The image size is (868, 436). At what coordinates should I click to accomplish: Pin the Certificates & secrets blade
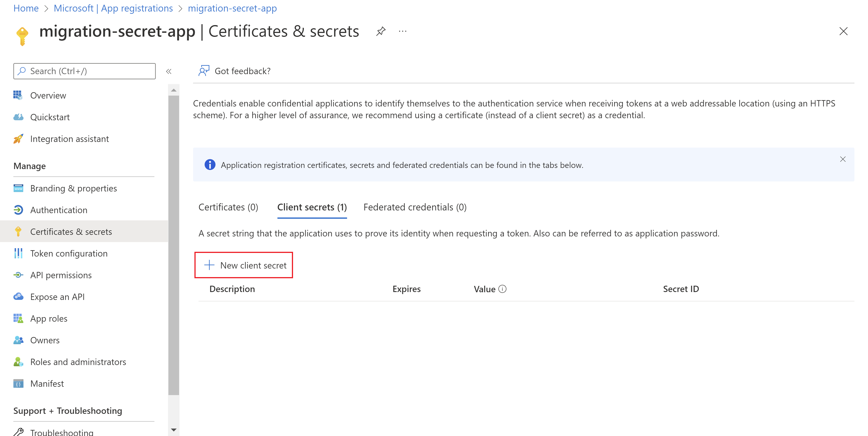381,31
